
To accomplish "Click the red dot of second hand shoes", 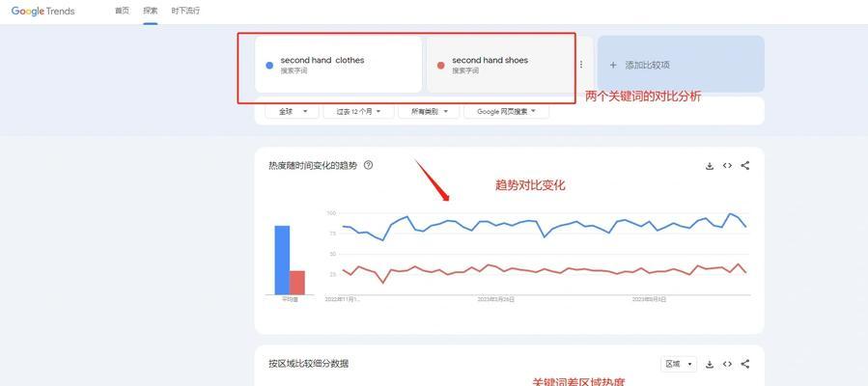I will tap(440, 66).
